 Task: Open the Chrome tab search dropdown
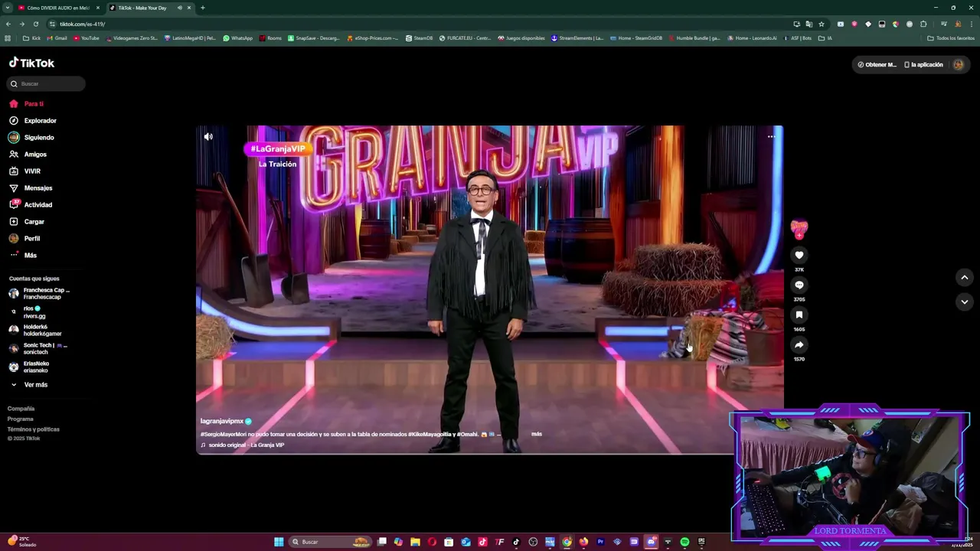[7, 8]
